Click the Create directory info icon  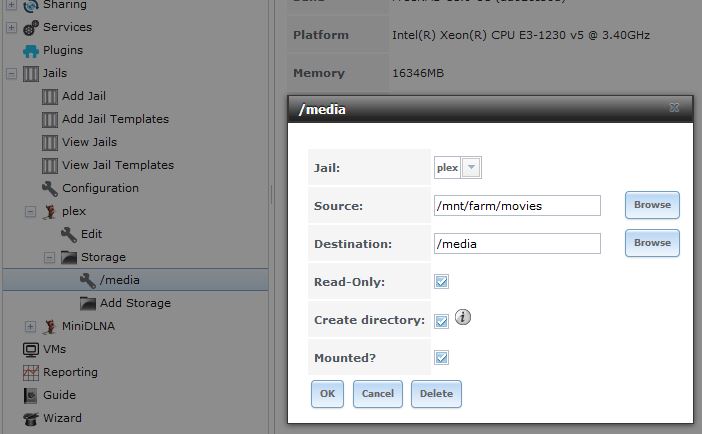463,318
